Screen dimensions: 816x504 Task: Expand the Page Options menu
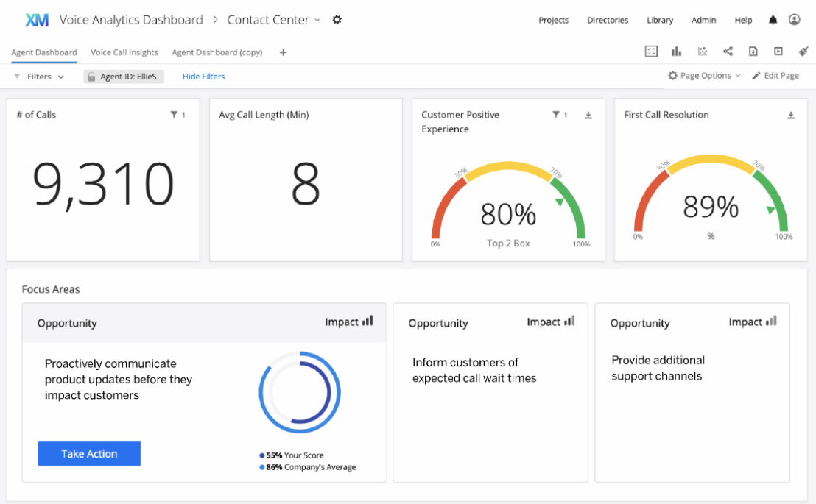click(703, 75)
